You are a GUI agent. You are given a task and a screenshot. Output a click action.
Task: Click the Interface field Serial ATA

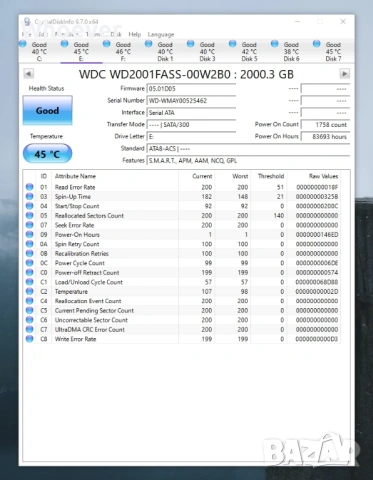tap(191, 113)
